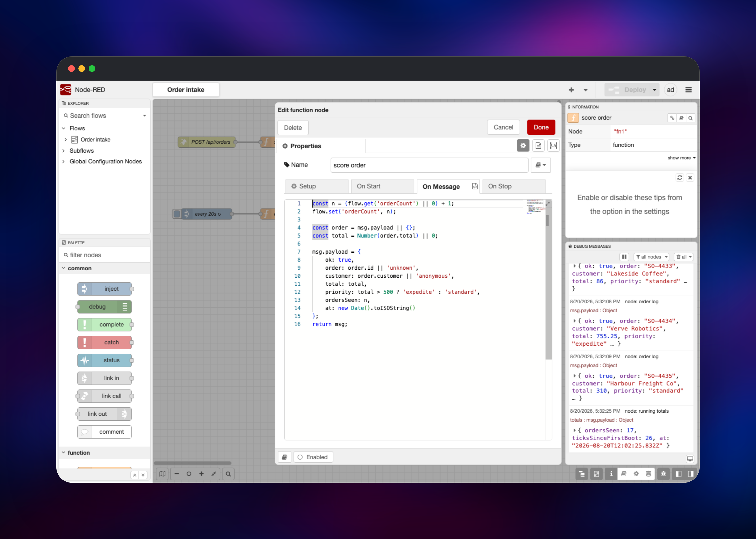This screenshot has height=539, width=756.
Task: Open all nodes debug filter dropdown
Action: pos(651,257)
